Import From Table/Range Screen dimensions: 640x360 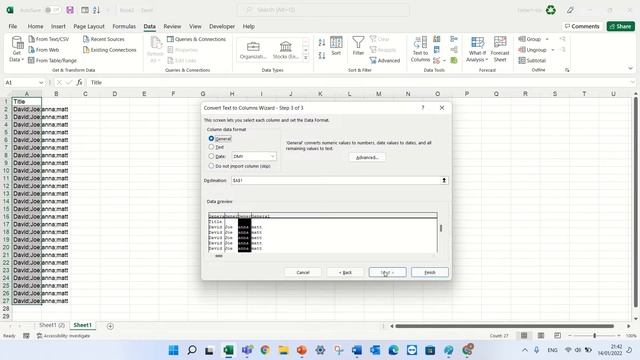point(52,60)
